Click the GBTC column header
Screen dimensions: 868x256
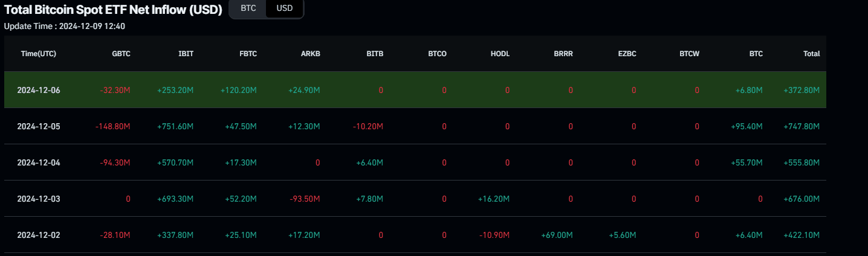point(121,54)
